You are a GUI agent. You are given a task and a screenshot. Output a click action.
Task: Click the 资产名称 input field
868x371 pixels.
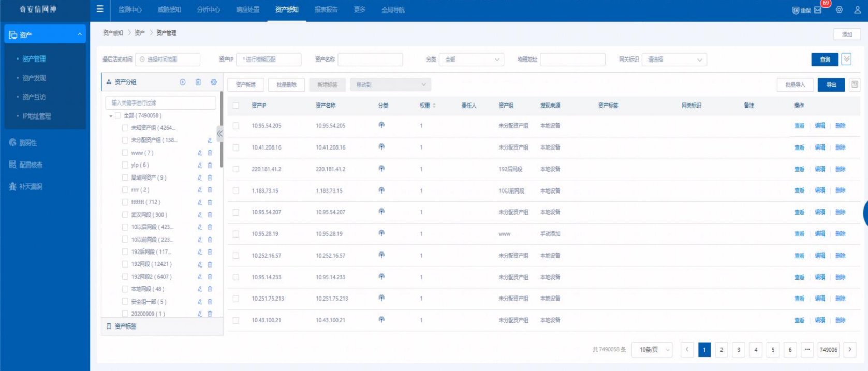370,60
